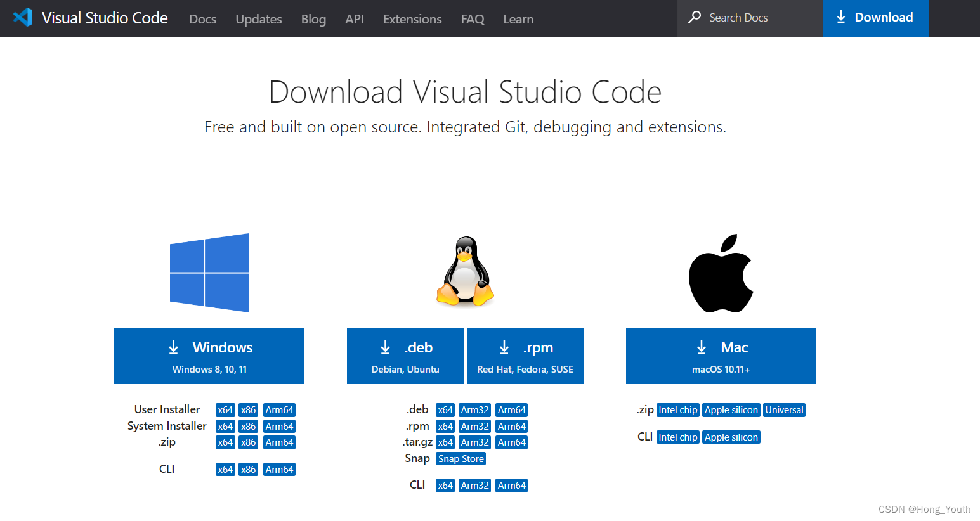
Task: Open the Learn navigation item
Action: coord(518,19)
